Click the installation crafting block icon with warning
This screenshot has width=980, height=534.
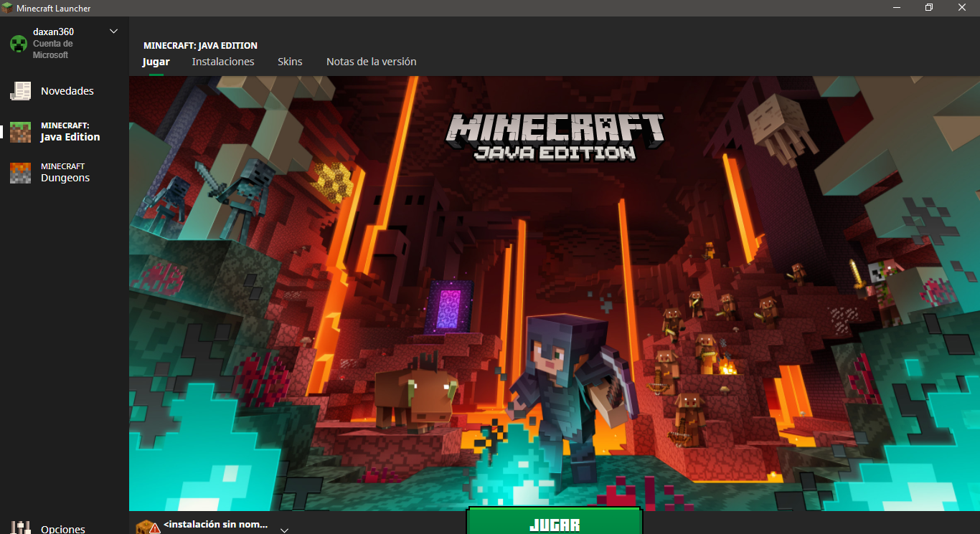coord(148,527)
